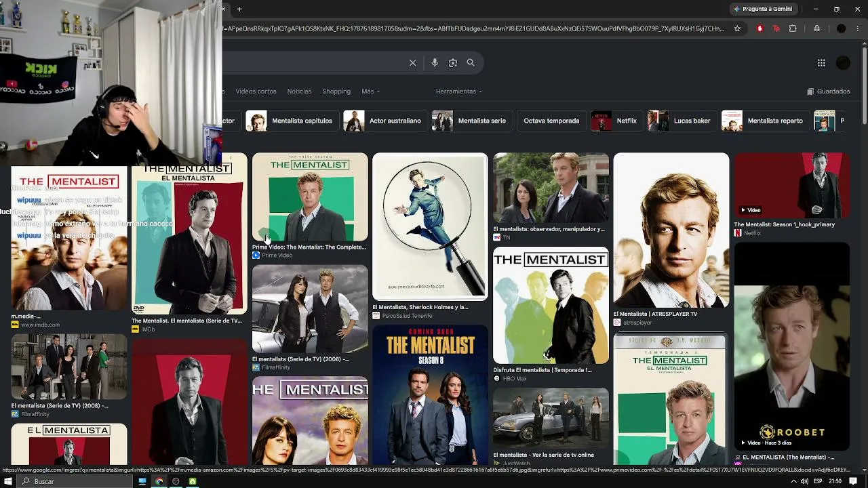Open The Mentalist Season 8 poster image

click(x=430, y=395)
